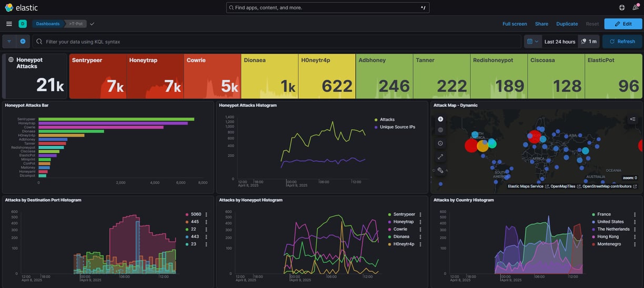Toggle Attacks series in histogram legend

[x=387, y=120]
